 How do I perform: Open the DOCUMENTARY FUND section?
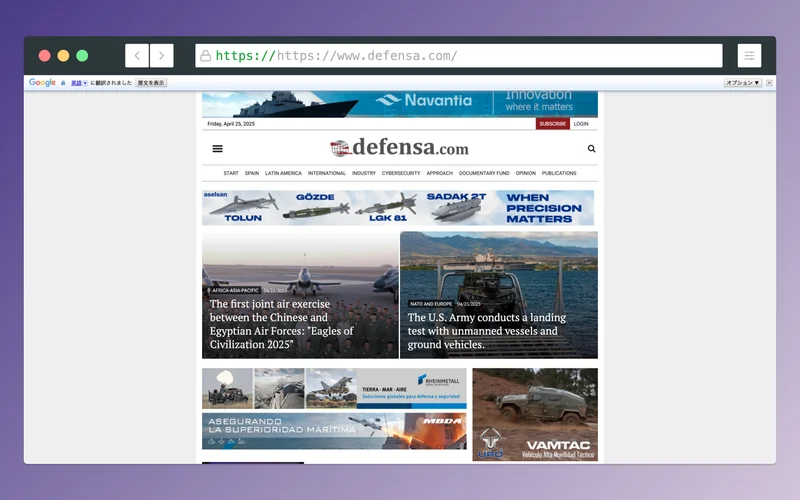click(x=484, y=173)
